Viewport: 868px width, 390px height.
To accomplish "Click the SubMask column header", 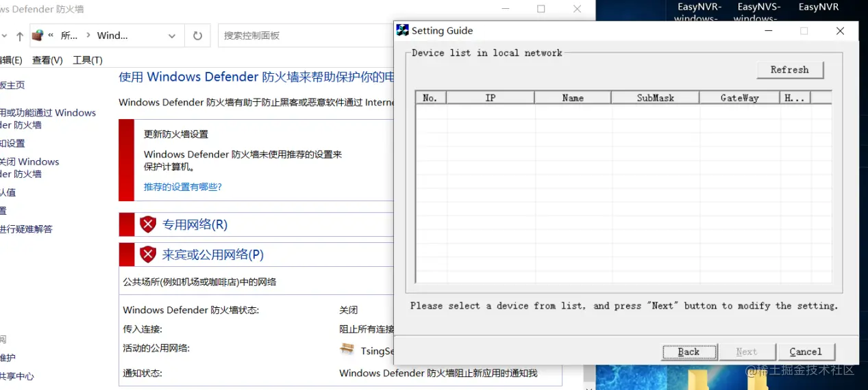I will pyautogui.click(x=655, y=98).
